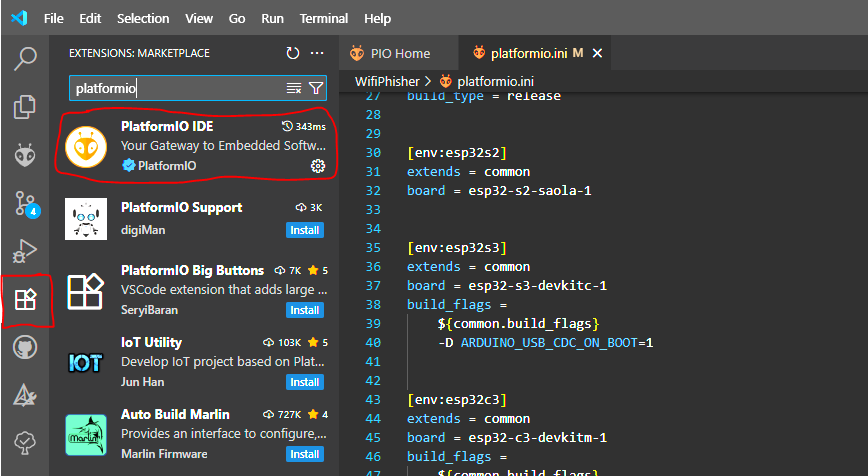
Task: Open the extensions filter funnel dropdown
Action: (316, 88)
